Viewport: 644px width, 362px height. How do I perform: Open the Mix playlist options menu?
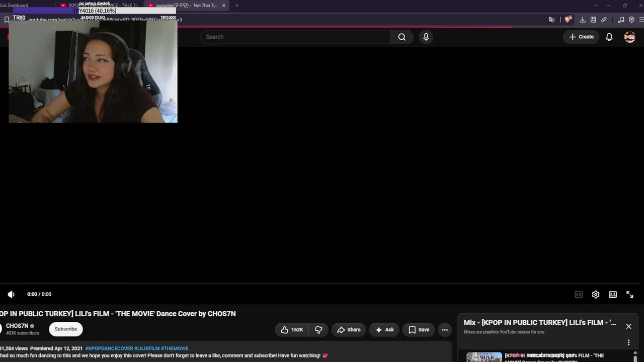pos(628,342)
